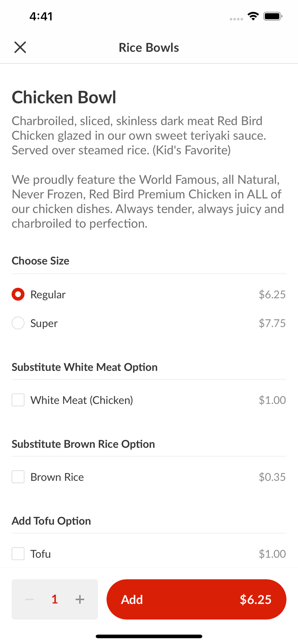Viewport: 298px width, 644px height.
Task: Tap the quantity number 1
Action: [x=55, y=599]
